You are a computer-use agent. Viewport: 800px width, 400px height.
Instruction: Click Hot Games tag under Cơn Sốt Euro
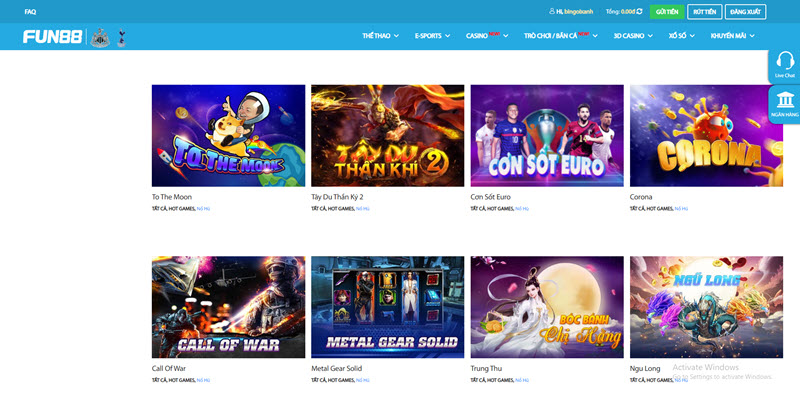(x=501, y=209)
